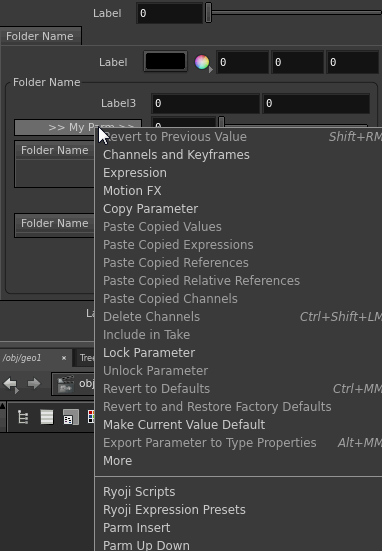Open Channels and Keyframes submenu
382x551 pixels.
(239, 155)
